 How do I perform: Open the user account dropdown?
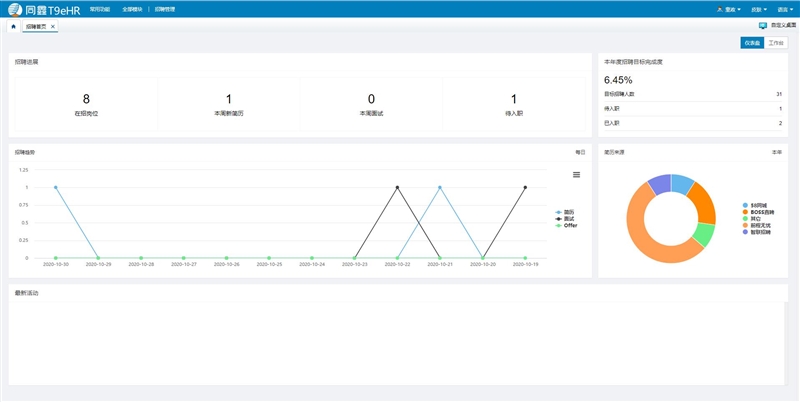(729, 8)
